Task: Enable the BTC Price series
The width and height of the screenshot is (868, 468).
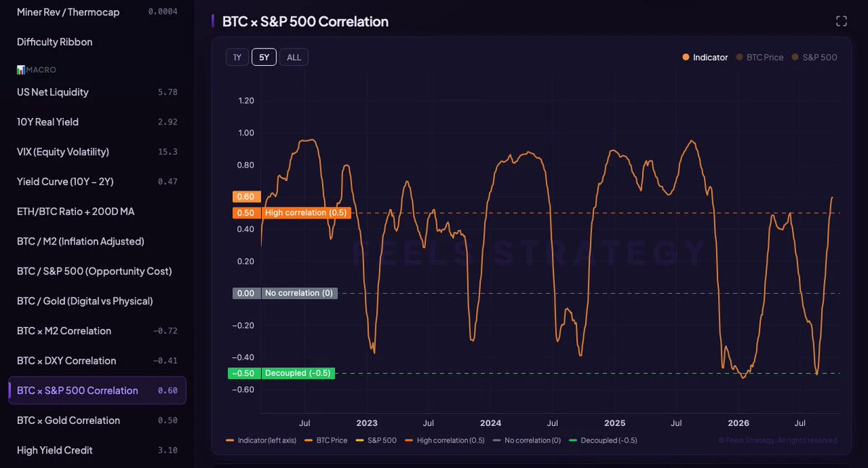Action: coord(759,57)
